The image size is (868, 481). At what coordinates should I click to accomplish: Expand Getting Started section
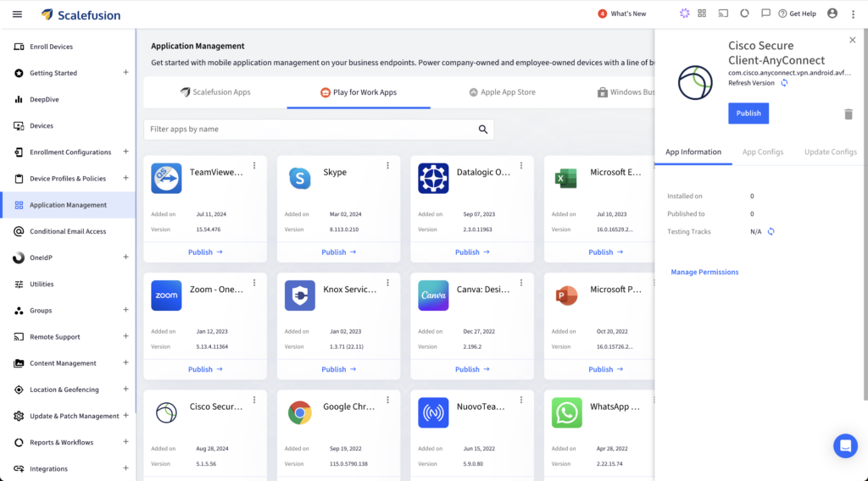point(125,73)
